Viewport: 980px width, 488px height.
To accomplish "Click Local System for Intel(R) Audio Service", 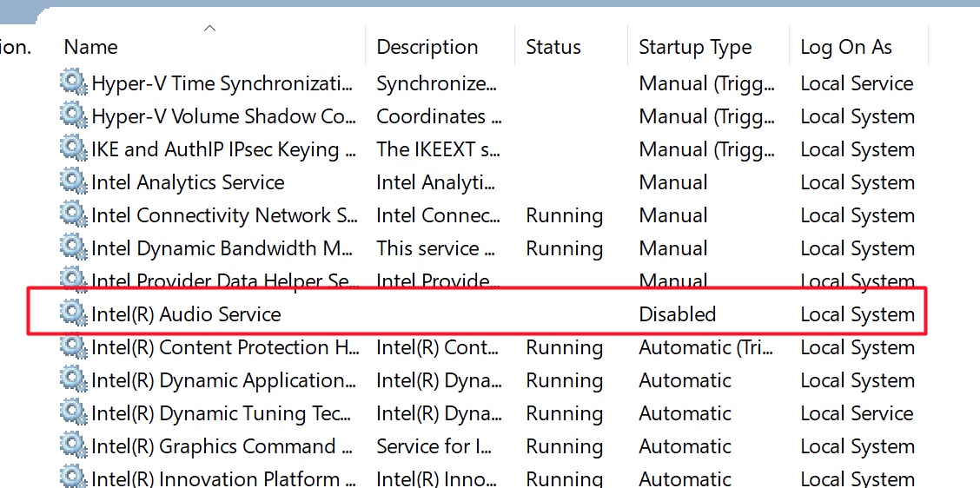I will coord(857,314).
